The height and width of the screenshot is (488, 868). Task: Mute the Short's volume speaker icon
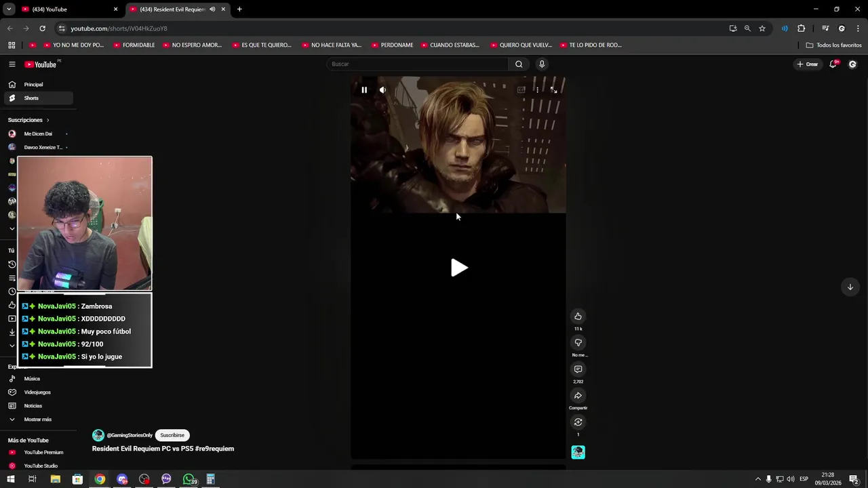point(382,89)
